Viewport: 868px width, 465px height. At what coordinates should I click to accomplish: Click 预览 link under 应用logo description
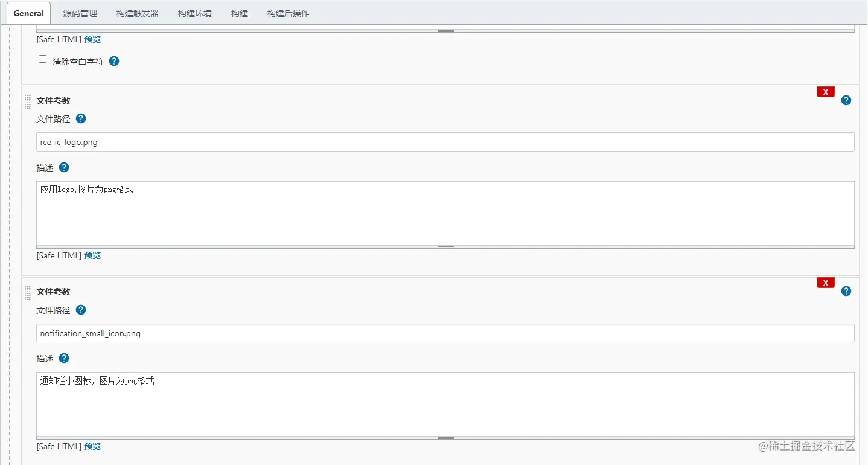(x=92, y=255)
